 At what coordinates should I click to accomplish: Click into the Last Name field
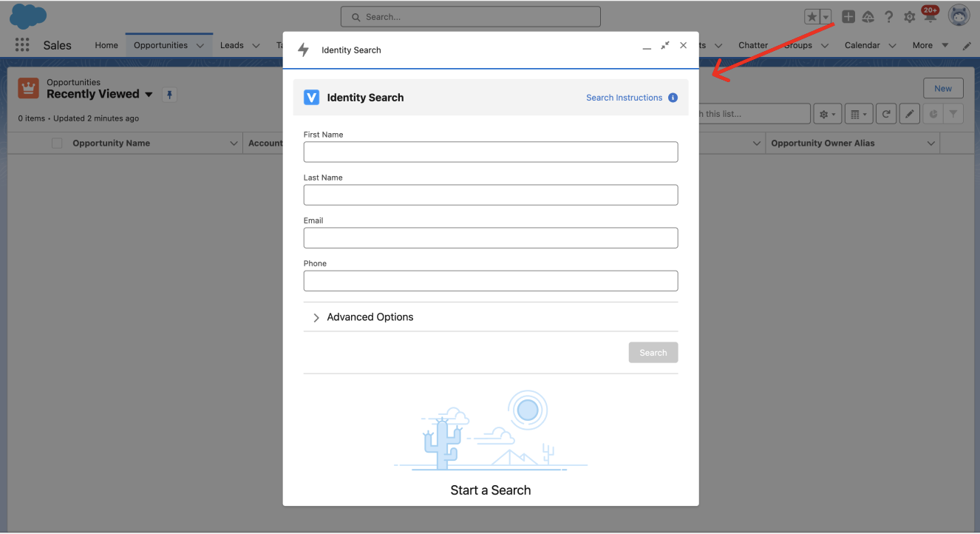(x=491, y=195)
